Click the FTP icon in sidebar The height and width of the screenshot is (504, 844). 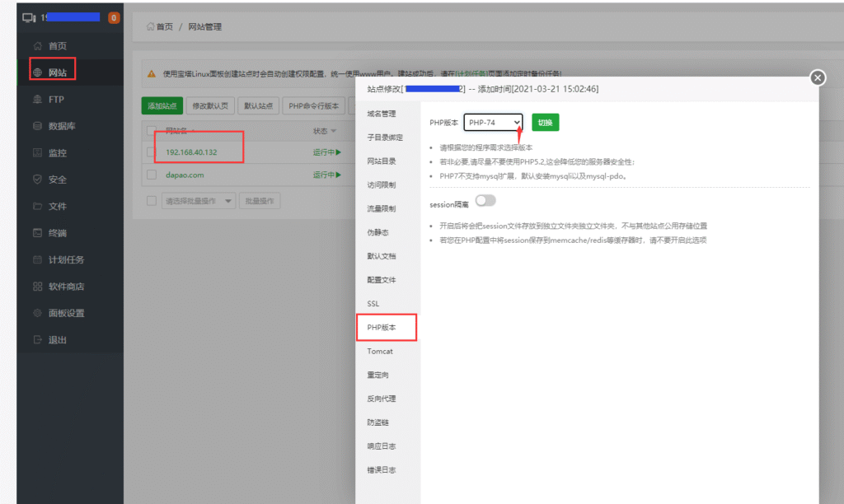point(37,100)
